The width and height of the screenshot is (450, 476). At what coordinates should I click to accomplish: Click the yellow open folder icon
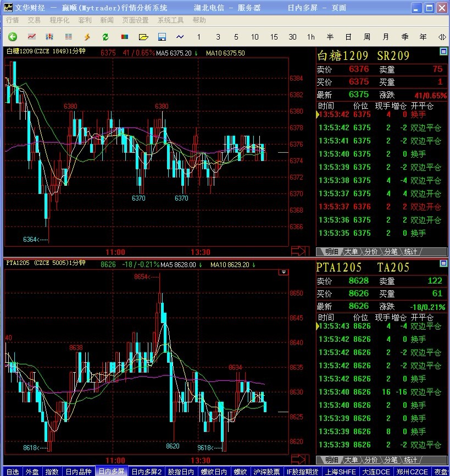pos(143,37)
